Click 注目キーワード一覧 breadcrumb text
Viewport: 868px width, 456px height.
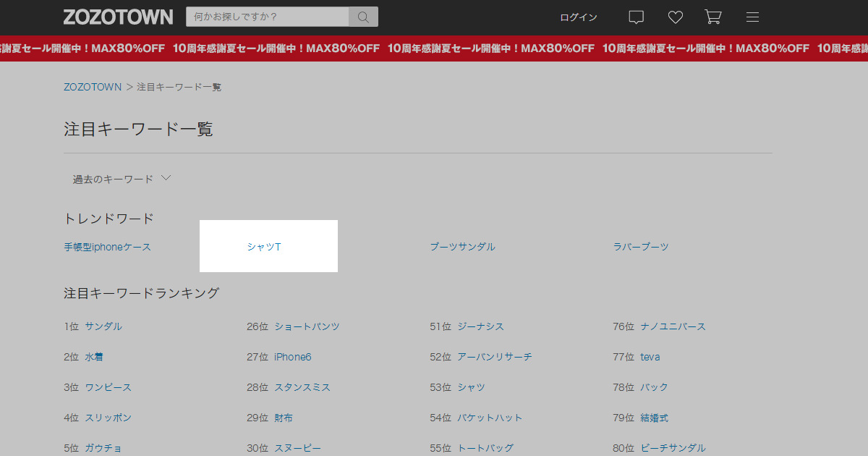tap(179, 87)
